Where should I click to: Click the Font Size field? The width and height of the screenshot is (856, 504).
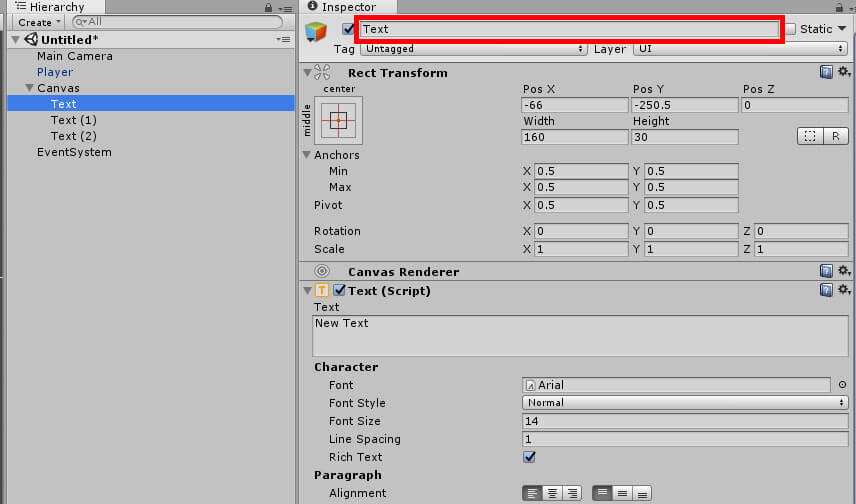click(685, 421)
